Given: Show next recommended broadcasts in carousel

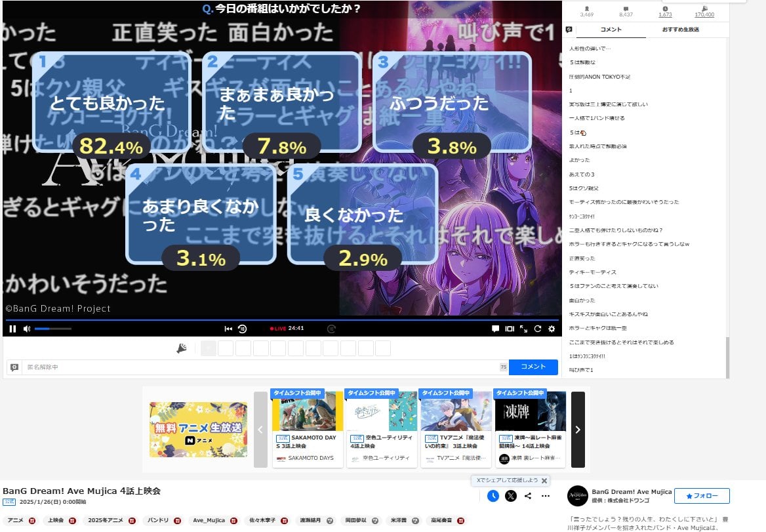Looking at the screenshot, I should click(x=578, y=430).
